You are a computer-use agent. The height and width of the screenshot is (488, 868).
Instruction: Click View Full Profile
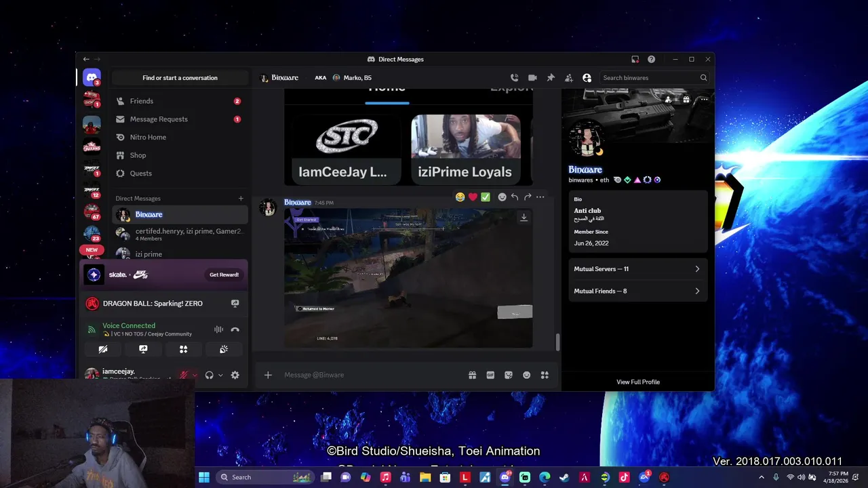638,382
